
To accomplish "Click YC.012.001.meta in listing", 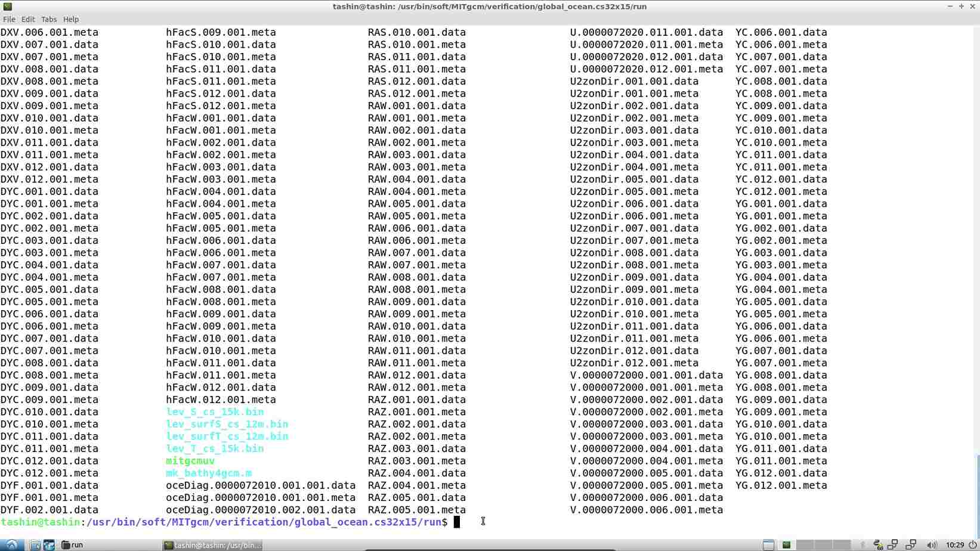I will tap(781, 191).
